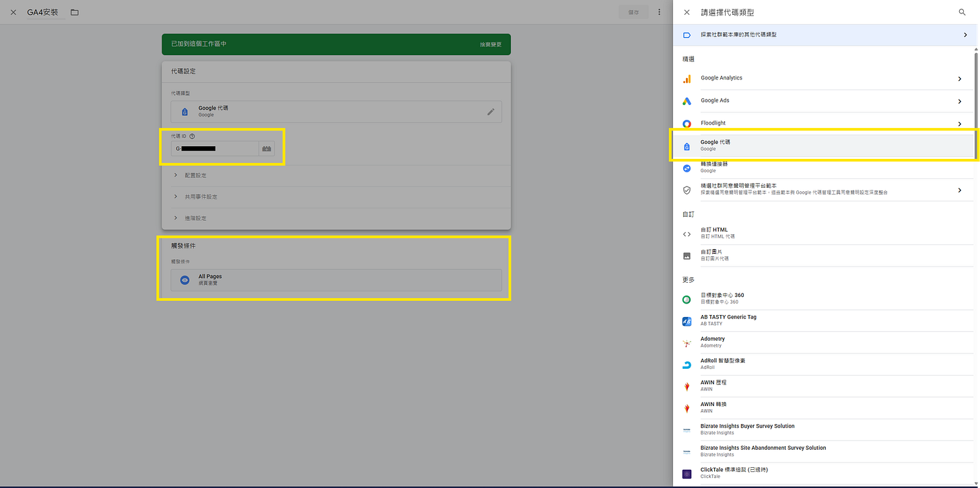Expand 進階設定 section
The width and height of the screenshot is (980, 488).
[x=336, y=219]
